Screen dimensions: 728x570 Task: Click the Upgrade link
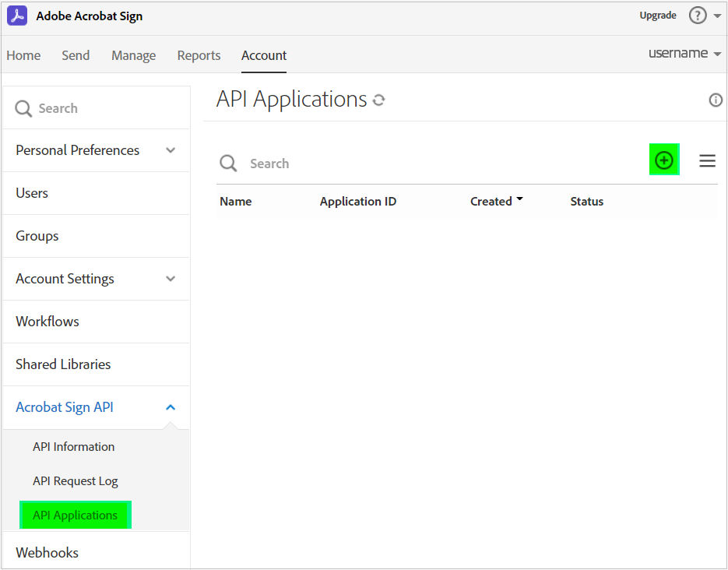coord(658,16)
